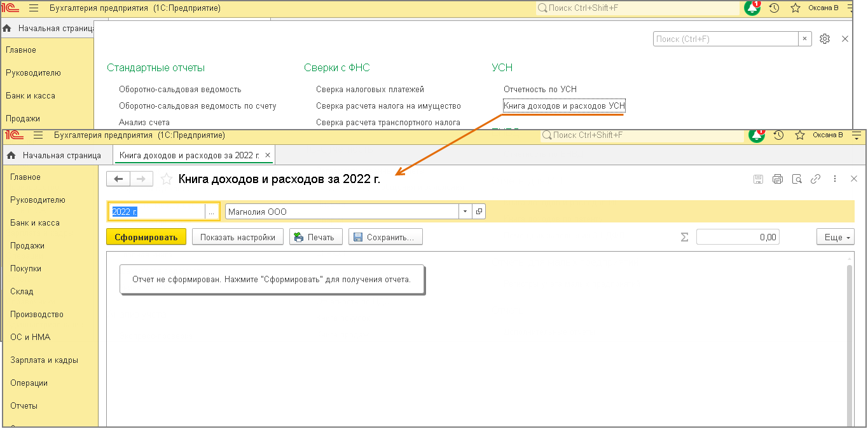
Task: Open Производство section in the sidebar
Action: [37, 315]
